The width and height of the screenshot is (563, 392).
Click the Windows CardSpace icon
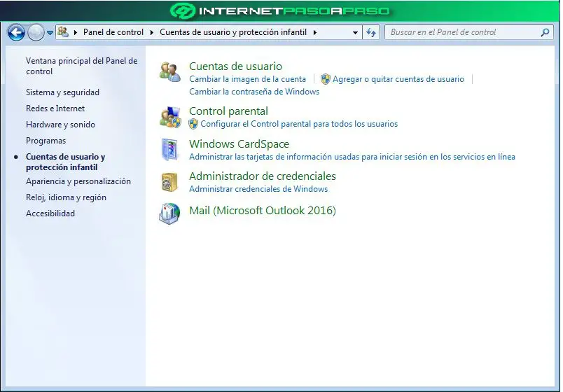pyautogui.click(x=169, y=149)
